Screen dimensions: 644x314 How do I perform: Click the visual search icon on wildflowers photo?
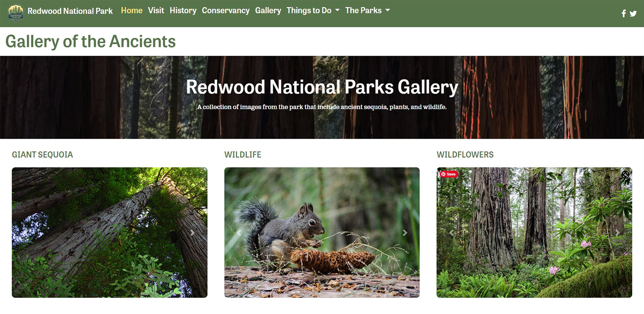tap(625, 174)
